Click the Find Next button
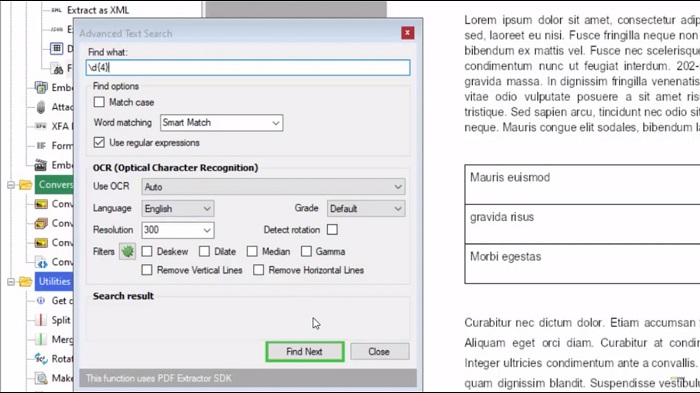Screen dimensions: 700x393 304,351
